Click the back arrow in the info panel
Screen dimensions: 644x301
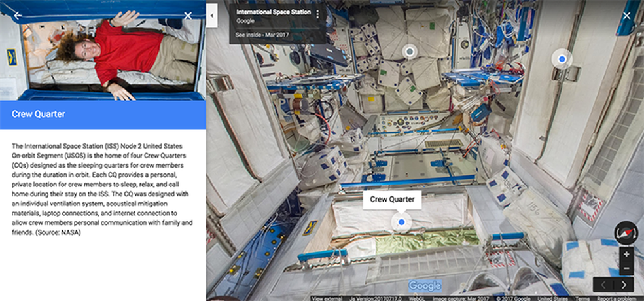point(18,15)
